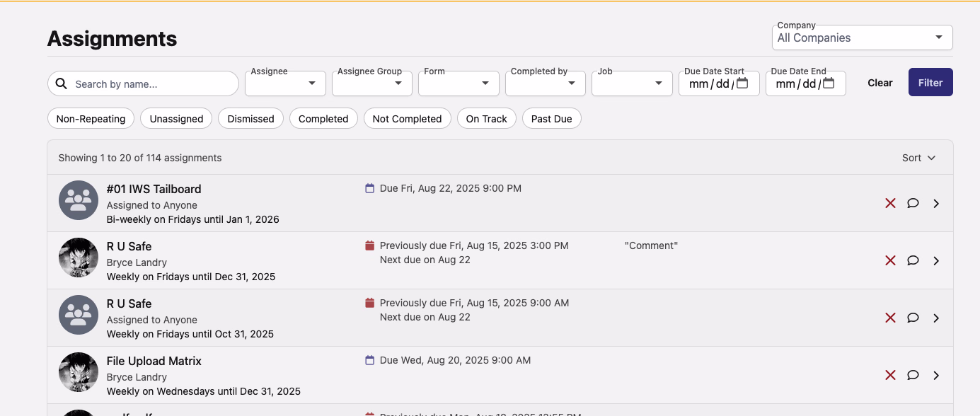Open comments on Anyone-assigned R U Safe

tap(913, 318)
